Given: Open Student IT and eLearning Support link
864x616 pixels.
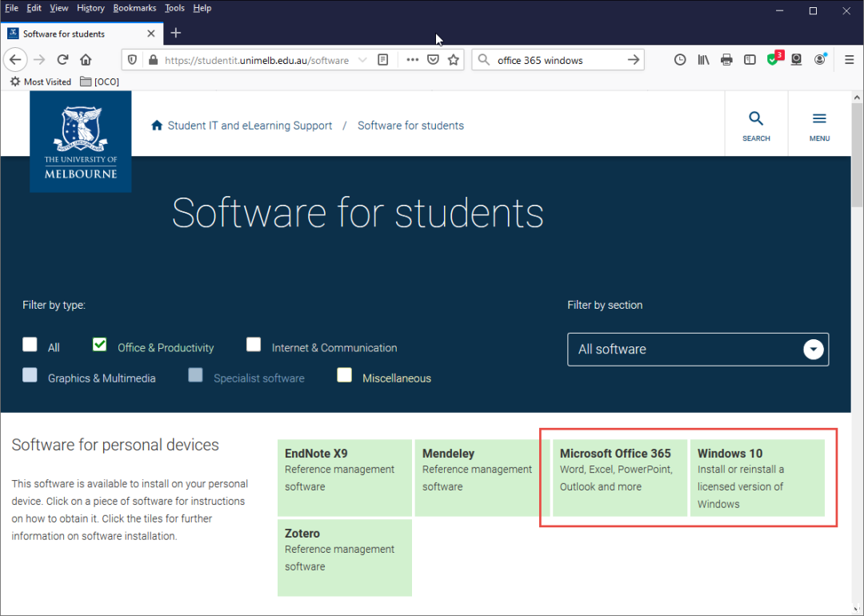Looking at the screenshot, I should tap(250, 126).
